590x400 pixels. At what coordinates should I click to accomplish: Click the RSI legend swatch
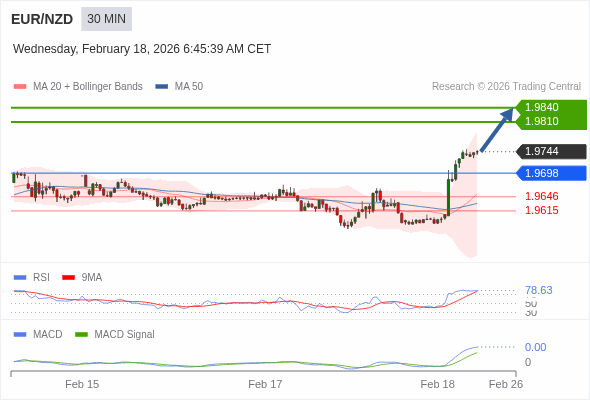20,278
